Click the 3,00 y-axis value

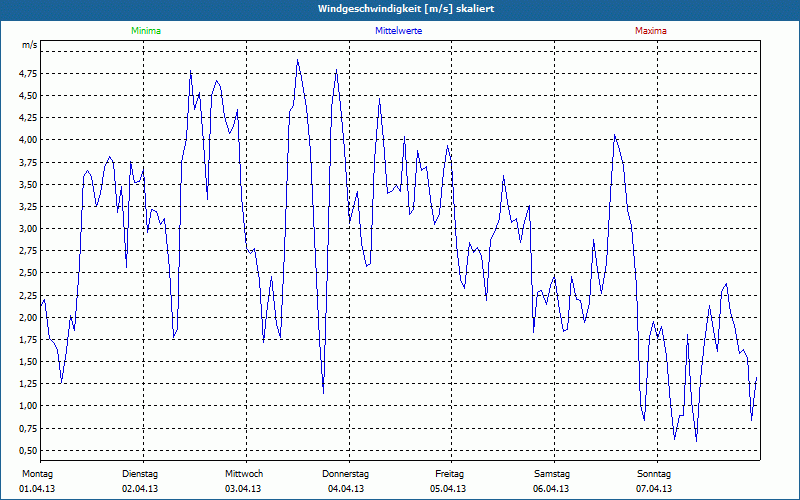coord(29,229)
